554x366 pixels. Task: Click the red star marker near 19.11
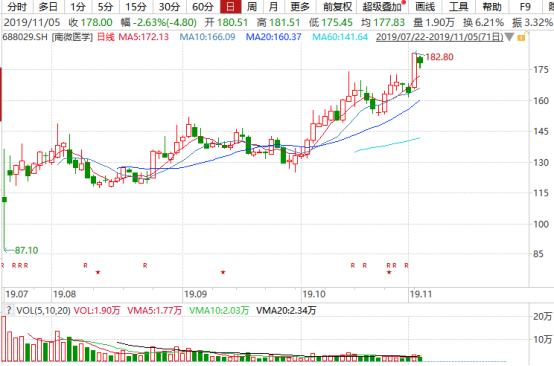click(x=389, y=272)
